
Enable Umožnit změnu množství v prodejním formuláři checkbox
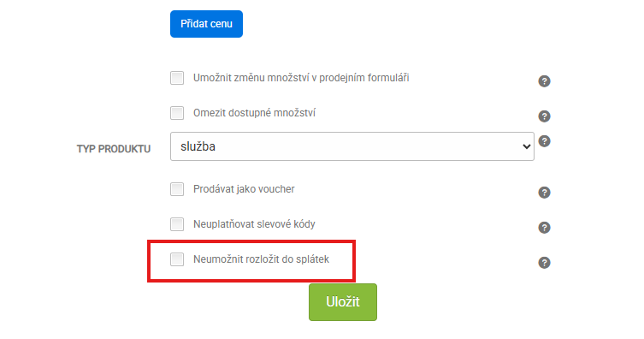(177, 78)
